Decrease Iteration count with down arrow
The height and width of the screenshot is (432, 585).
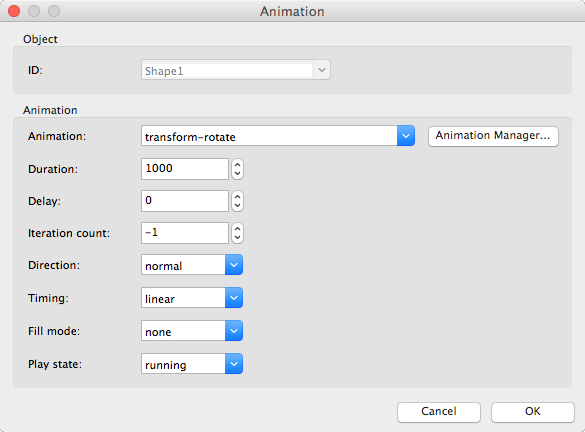pyautogui.click(x=237, y=238)
